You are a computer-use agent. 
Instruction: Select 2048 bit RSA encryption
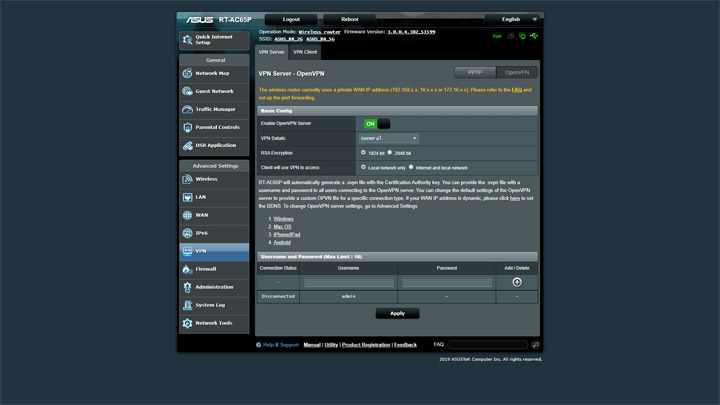tap(390, 152)
